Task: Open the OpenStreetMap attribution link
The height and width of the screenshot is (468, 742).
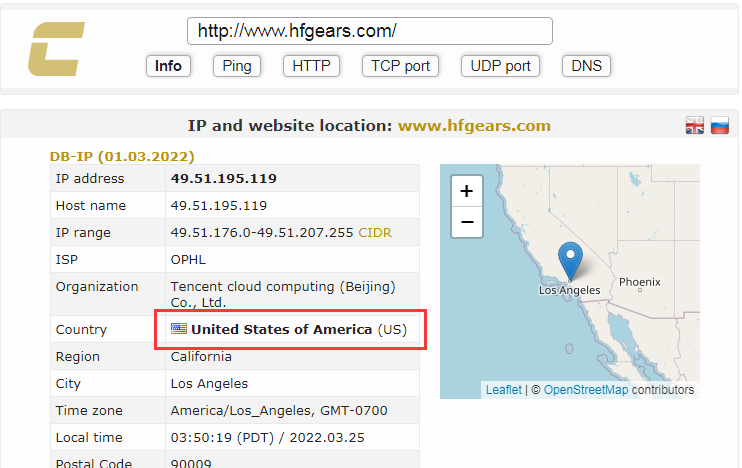Action: coord(586,390)
